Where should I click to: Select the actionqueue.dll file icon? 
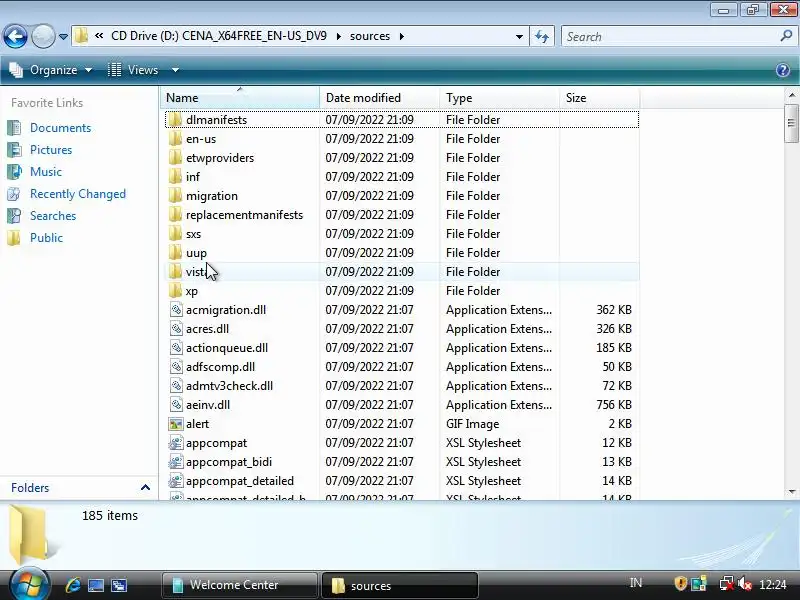[x=176, y=348]
